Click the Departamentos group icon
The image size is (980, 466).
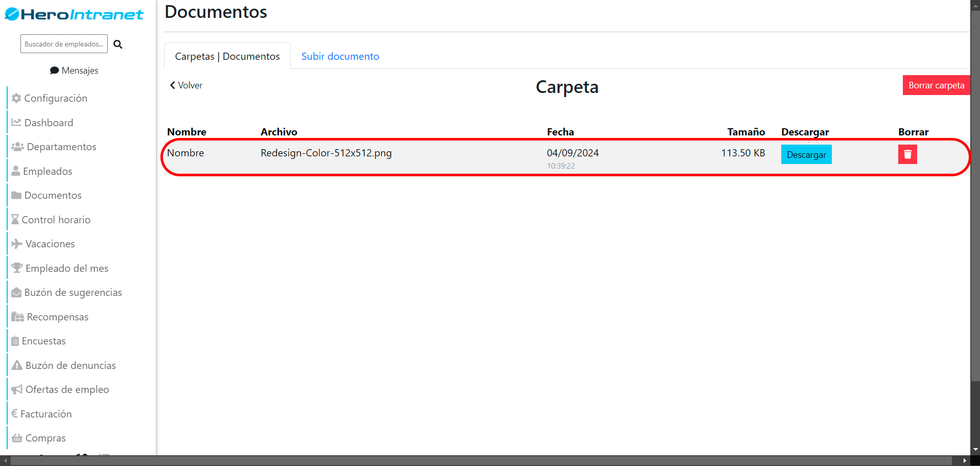18,147
